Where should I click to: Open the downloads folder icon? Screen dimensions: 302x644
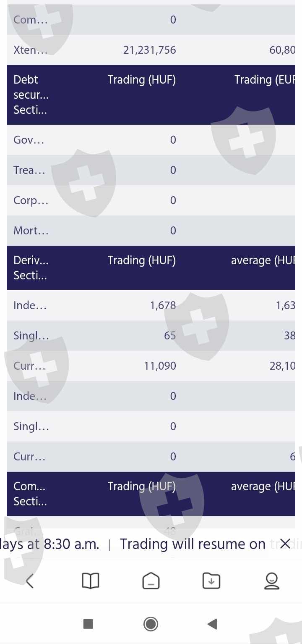(x=211, y=581)
